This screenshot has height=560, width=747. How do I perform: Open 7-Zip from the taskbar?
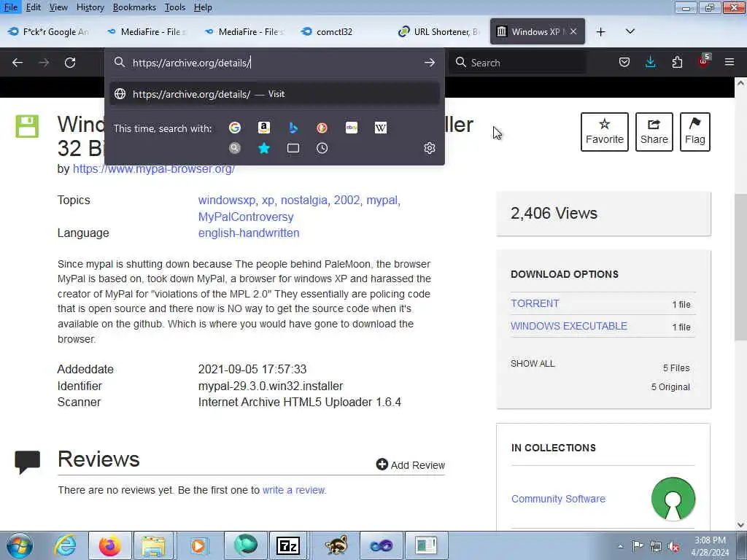coord(287,545)
